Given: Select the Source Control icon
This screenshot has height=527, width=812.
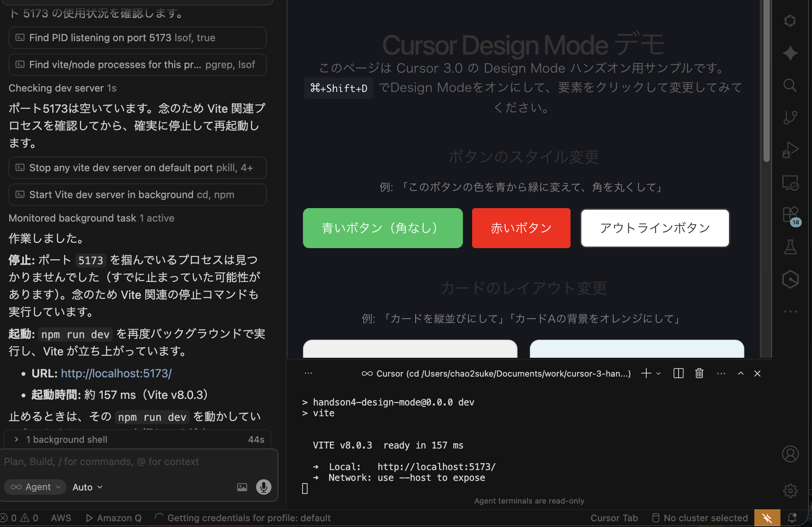Looking at the screenshot, I should tap(790, 117).
